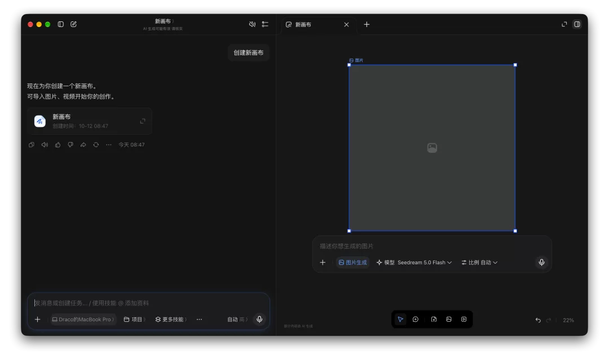Open Draco的MacBook Pro device selector
This screenshot has width=609, height=364.
(x=83, y=319)
